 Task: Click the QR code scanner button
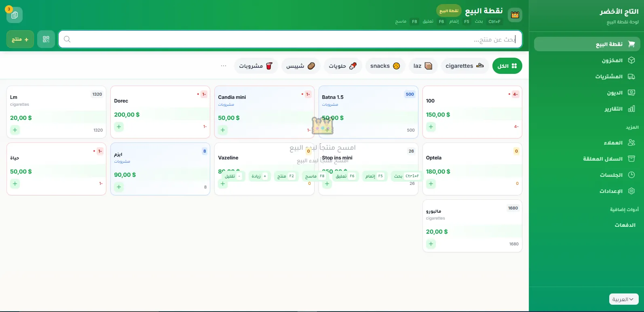46,39
